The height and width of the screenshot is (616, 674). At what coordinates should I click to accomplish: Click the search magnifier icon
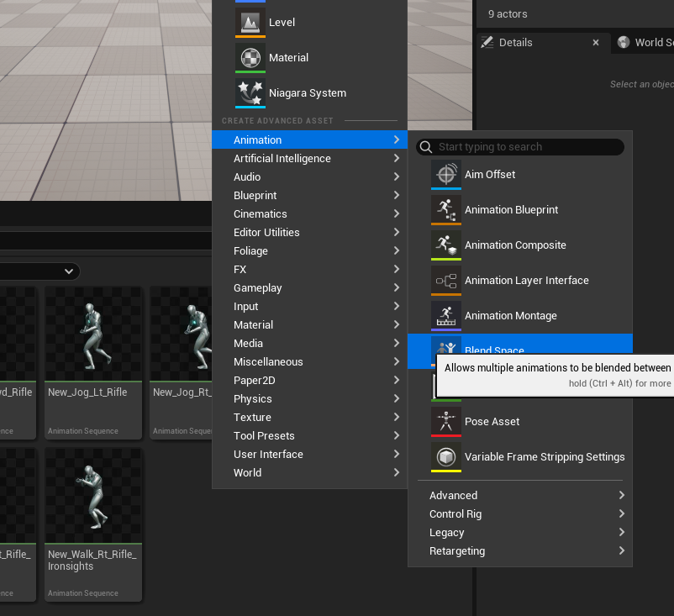pos(425,147)
